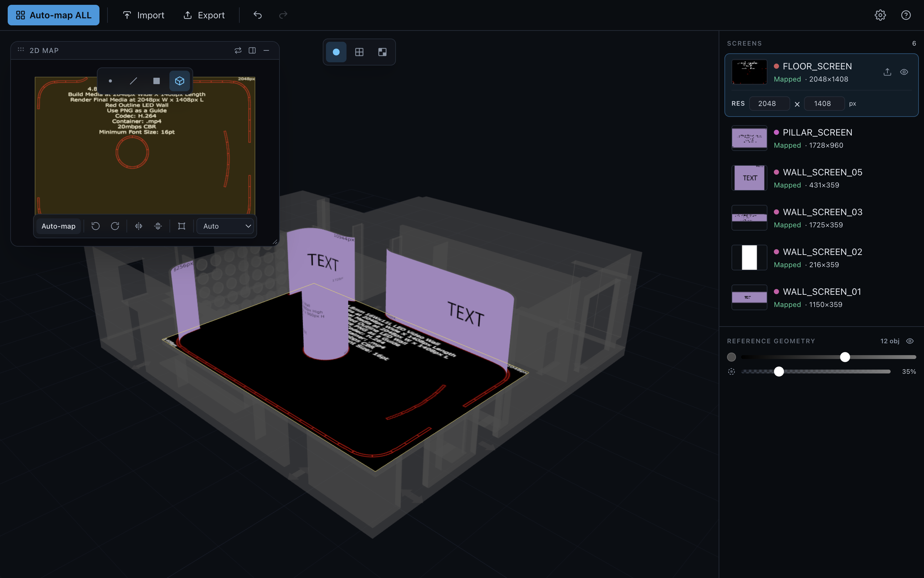
Task: Click the WALL_SCREEN_01 thumbnail
Action: click(749, 297)
